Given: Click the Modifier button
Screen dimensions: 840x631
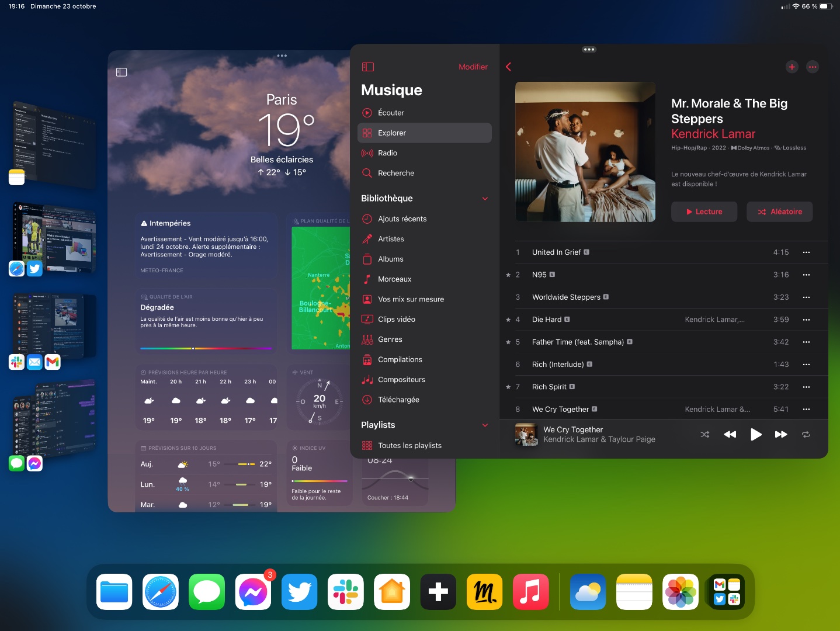Looking at the screenshot, I should 473,67.
